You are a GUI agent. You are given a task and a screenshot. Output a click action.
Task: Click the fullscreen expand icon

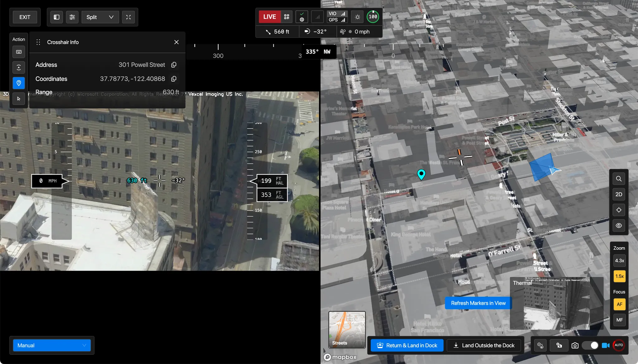coord(128,17)
